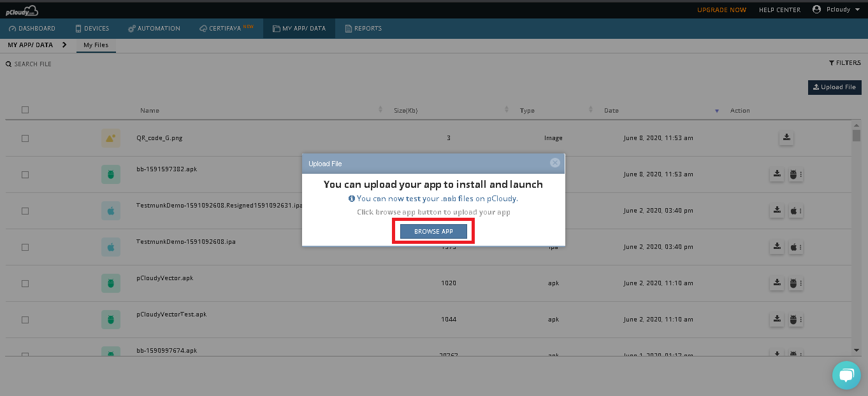Open Android install options for pCloudyVector.apk
Viewport: 868px width, 396px height.
point(795,283)
